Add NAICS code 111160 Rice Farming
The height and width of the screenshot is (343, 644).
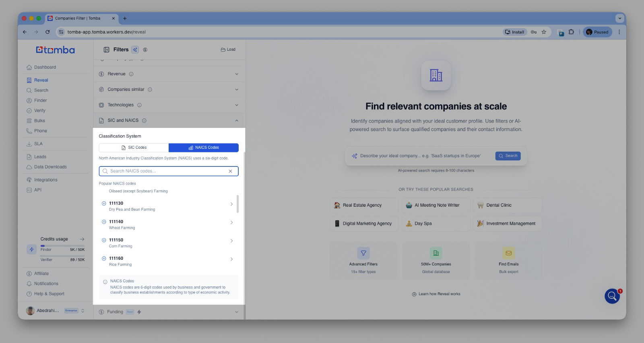click(x=104, y=259)
